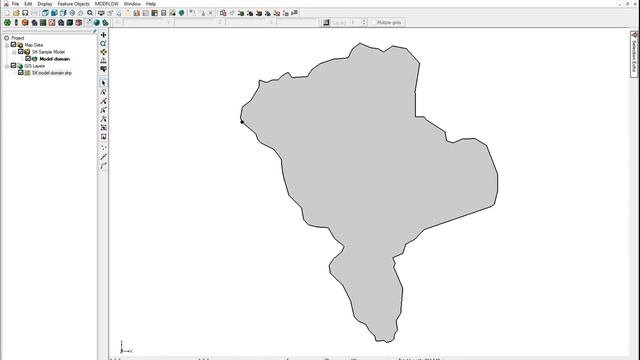This screenshot has width=640, height=360.
Task: Open the Edit menu
Action: (28, 4)
